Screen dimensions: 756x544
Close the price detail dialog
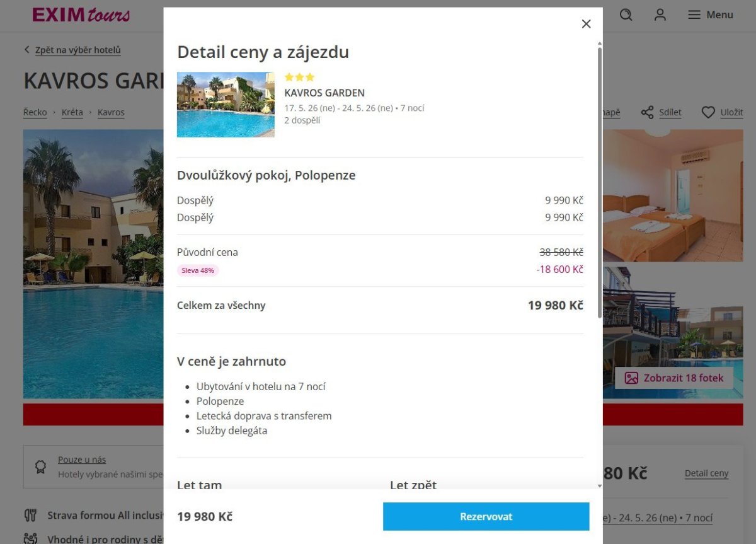586,24
